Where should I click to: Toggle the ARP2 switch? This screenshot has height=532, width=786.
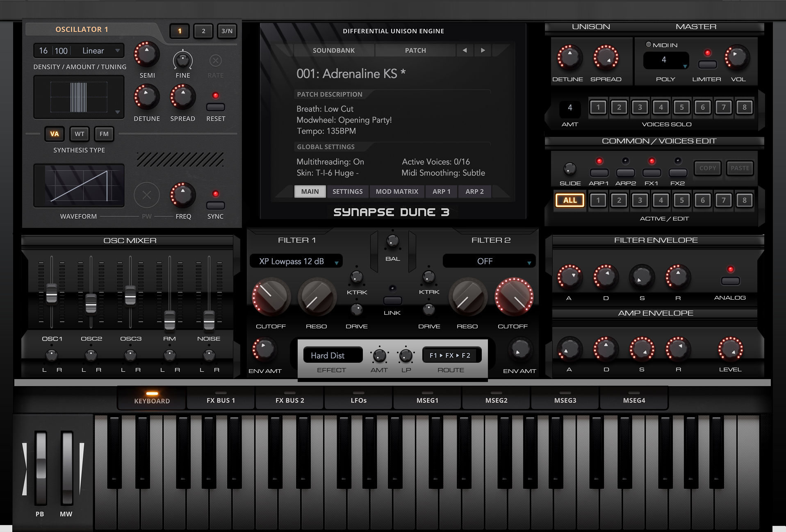click(625, 173)
